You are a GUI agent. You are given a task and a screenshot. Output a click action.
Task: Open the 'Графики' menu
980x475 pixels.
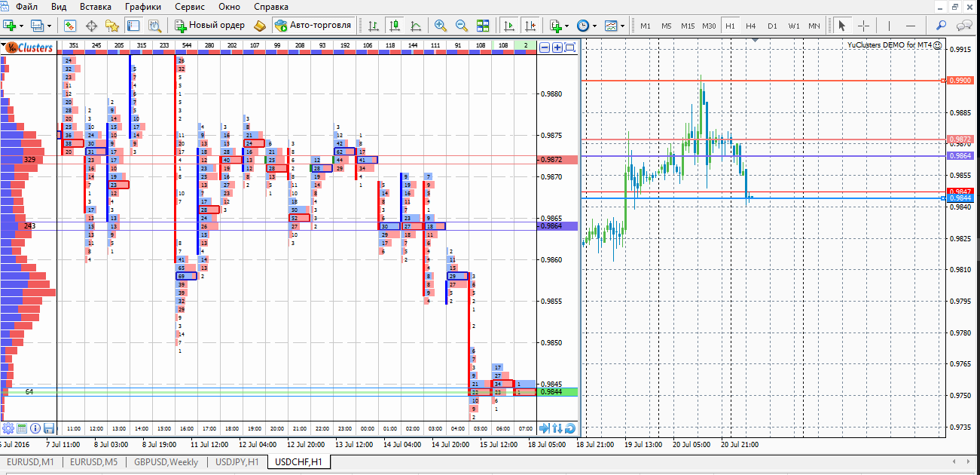[143, 6]
